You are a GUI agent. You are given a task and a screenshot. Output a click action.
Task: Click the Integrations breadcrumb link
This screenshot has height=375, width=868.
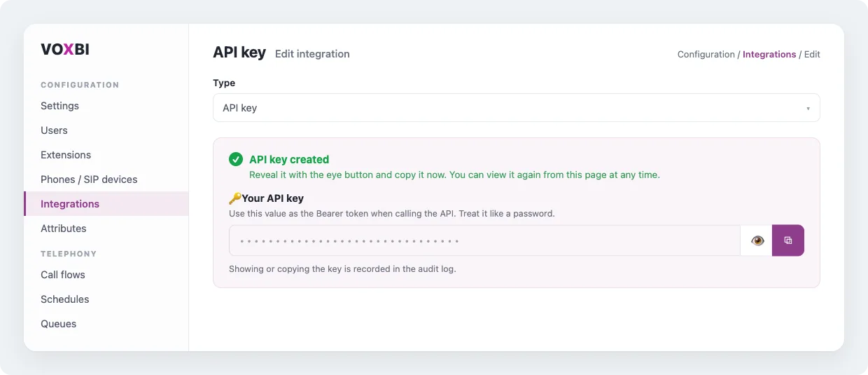click(769, 54)
